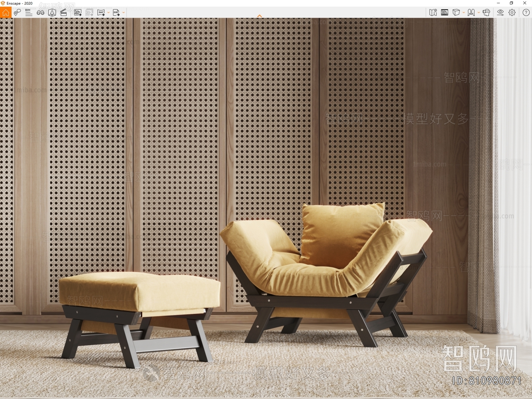Enable the VR headset mode
The image size is (532, 399).
(x=486, y=13)
